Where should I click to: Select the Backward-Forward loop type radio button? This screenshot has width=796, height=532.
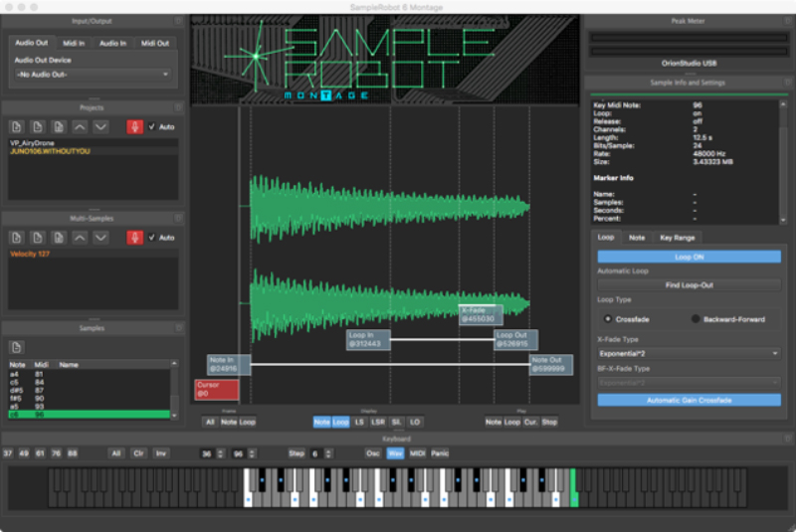696,319
